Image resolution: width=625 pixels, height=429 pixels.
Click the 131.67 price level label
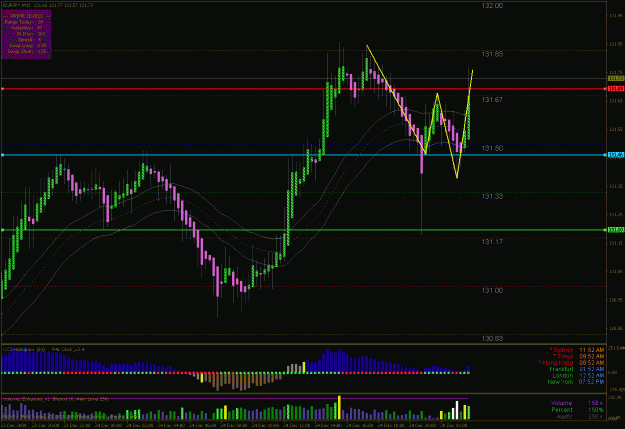click(492, 100)
